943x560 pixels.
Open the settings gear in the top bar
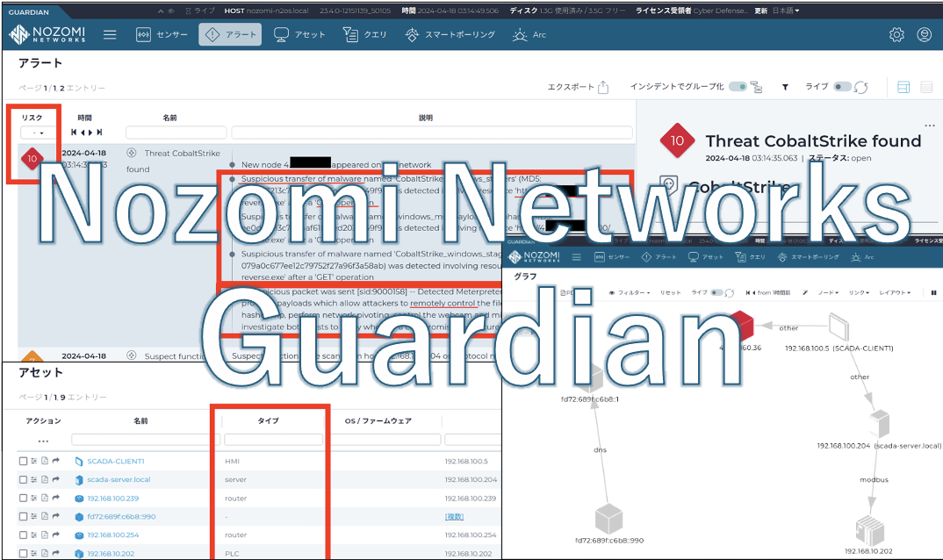tap(896, 35)
